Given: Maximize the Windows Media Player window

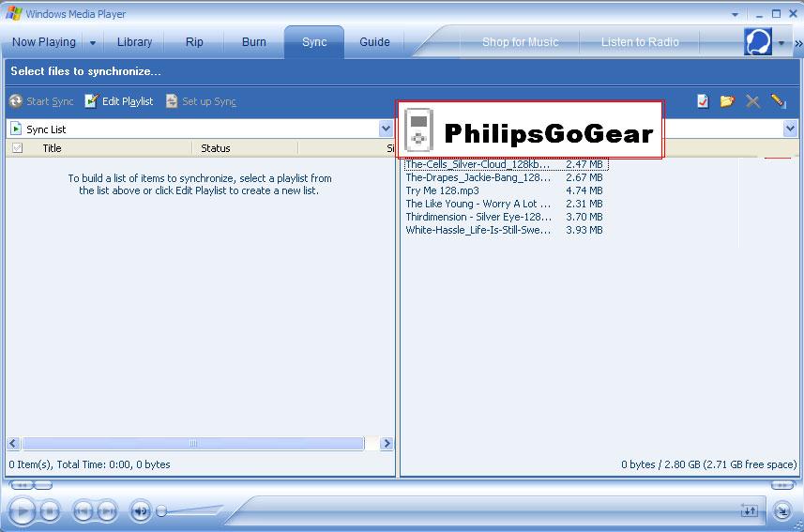Looking at the screenshot, I should pyautogui.click(x=776, y=14).
